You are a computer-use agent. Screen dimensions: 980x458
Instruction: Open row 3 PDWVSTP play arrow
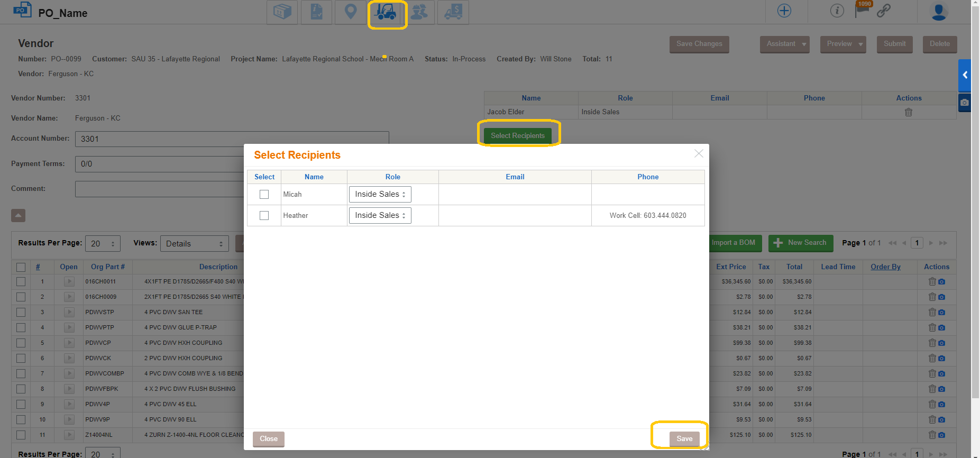(x=69, y=312)
